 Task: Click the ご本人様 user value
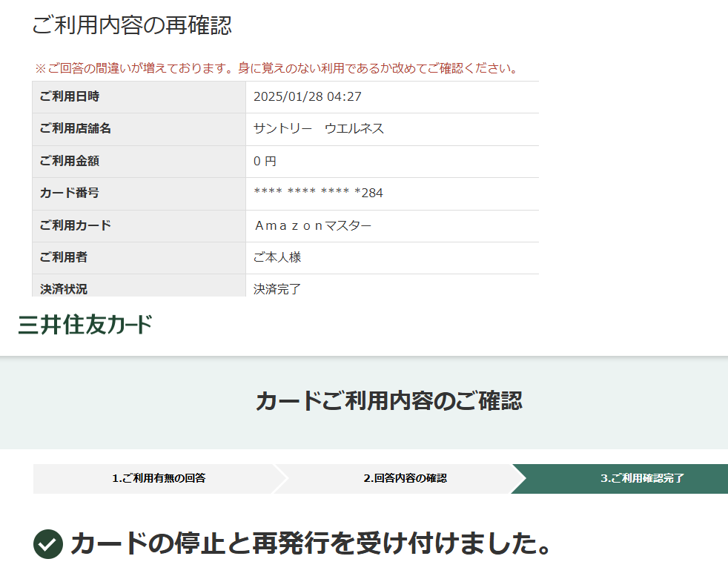coord(277,257)
